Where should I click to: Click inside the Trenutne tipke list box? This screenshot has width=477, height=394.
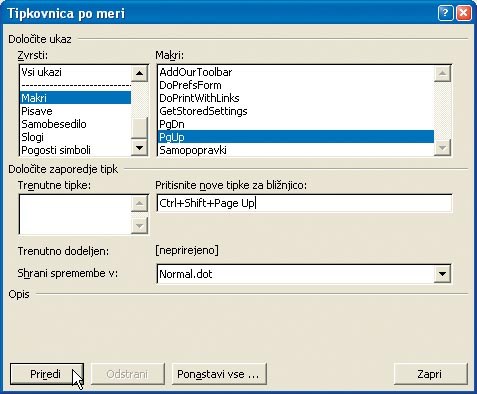75,214
